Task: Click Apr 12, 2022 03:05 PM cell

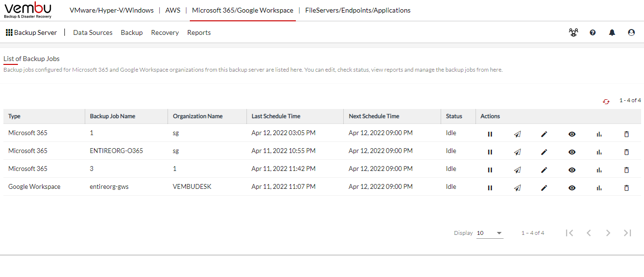Action: 284,133
